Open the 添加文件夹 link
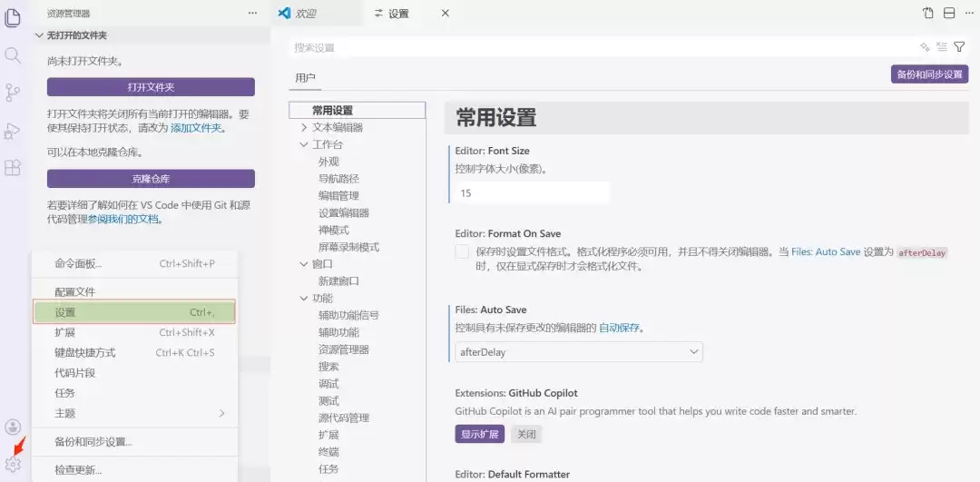This screenshot has width=980, height=482. [x=196, y=127]
